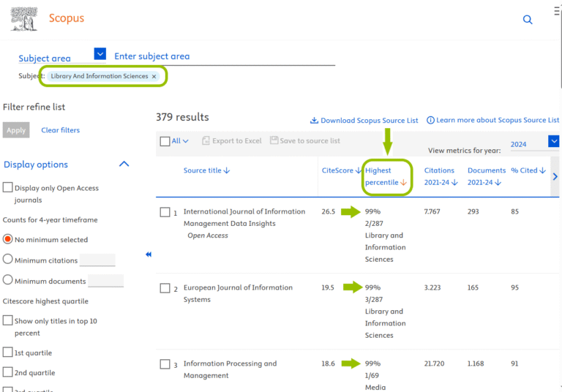Image resolution: width=562 pixels, height=392 pixels.
Task: Open the Subject area dropdown
Action: pos(100,53)
